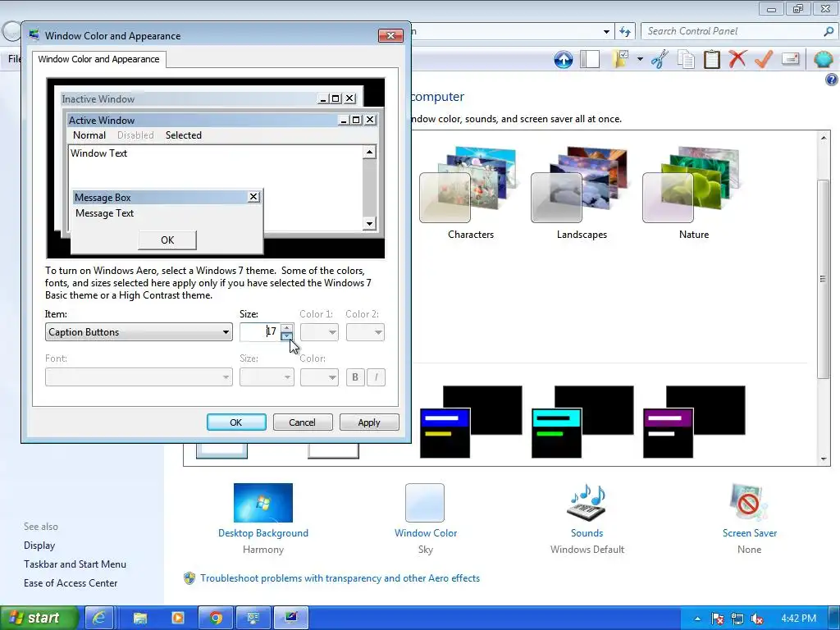Click the teal shell toolbar icon
This screenshot has height=630, width=840.
(x=823, y=59)
